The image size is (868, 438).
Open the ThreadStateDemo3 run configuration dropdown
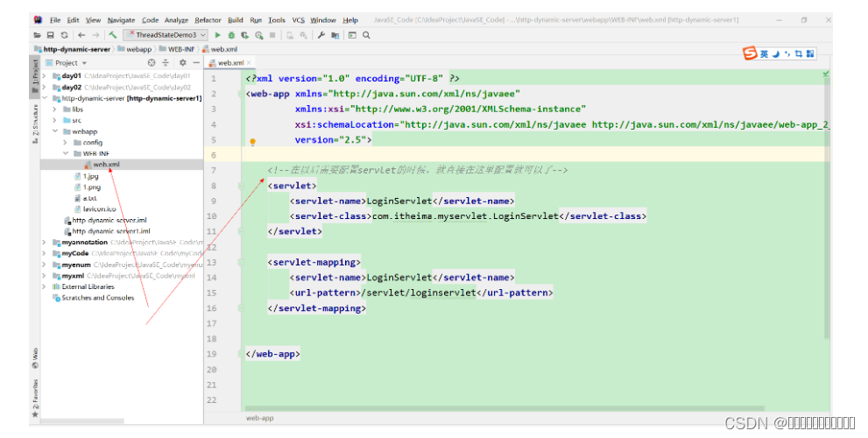(166, 35)
